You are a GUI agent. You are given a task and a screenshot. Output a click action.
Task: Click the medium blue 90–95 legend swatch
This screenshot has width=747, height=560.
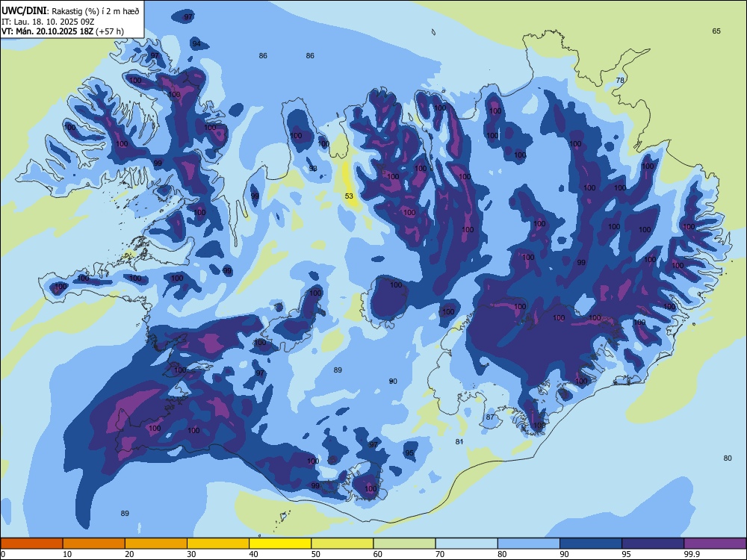(591, 544)
